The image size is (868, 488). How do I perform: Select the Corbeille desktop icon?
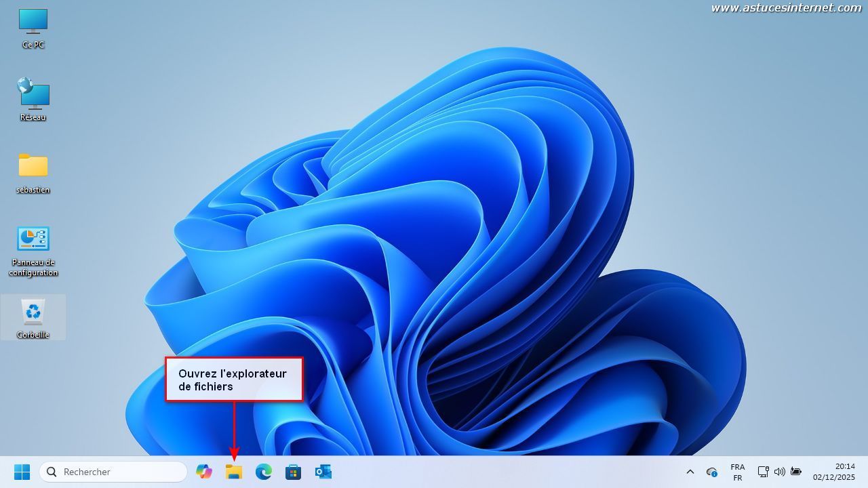[33, 317]
